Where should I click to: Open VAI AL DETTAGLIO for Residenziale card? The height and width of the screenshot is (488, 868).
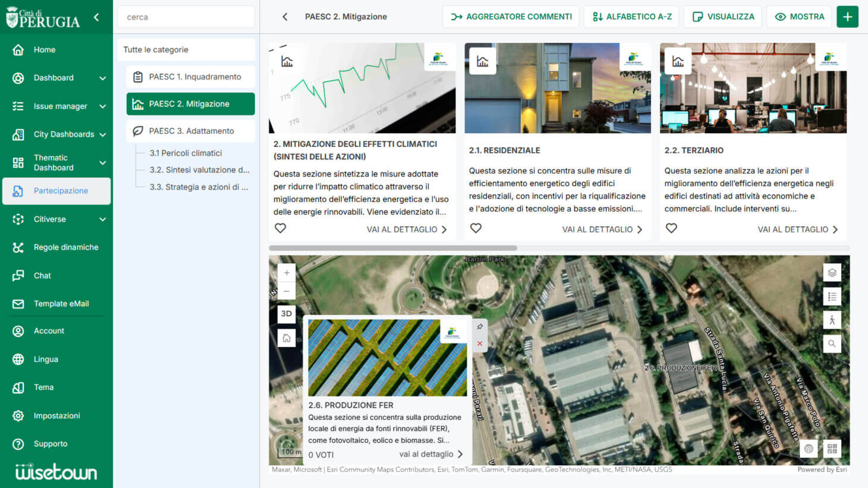(602, 229)
